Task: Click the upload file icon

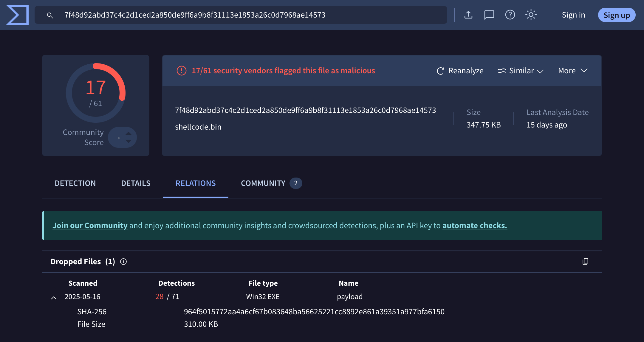Action: (468, 15)
